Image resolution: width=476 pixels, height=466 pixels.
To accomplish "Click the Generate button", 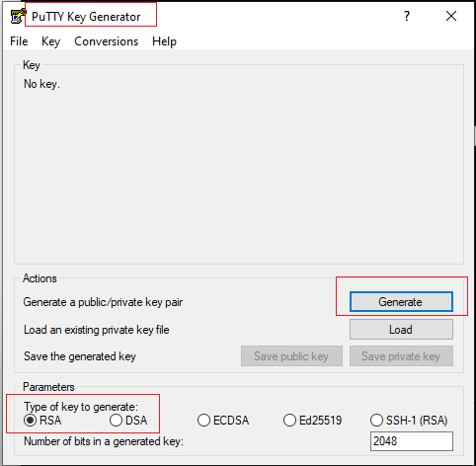I will click(x=401, y=302).
